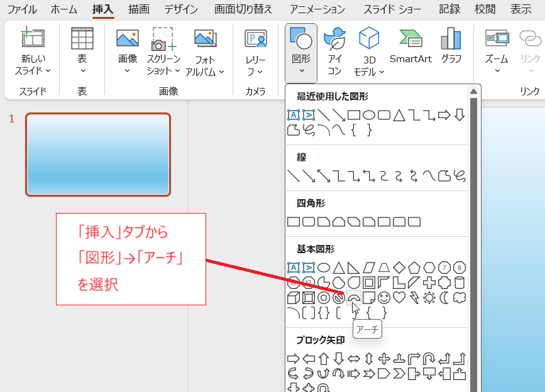
Task: Select slide 1 thumbnail
Action: pos(98,155)
